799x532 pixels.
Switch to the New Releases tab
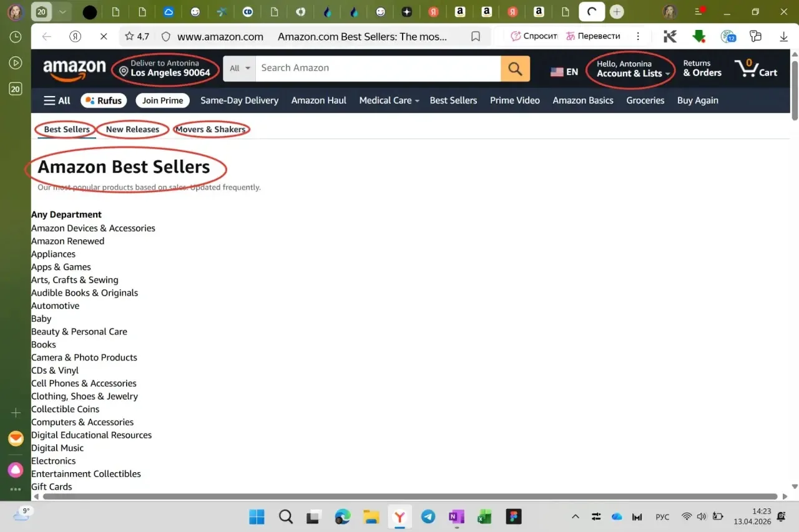tap(132, 130)
